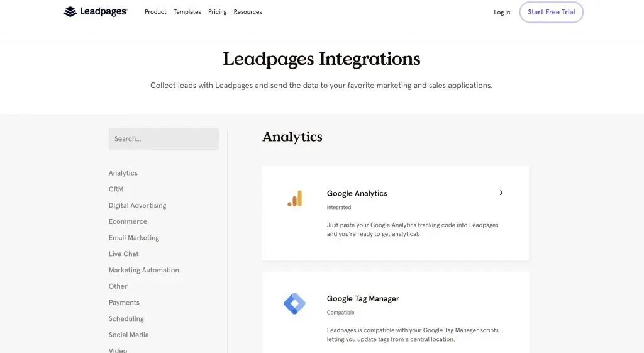Click the Google Tag Manager diamond icon
The height and width of the screenshot is (353, 644).
(294, 304)
